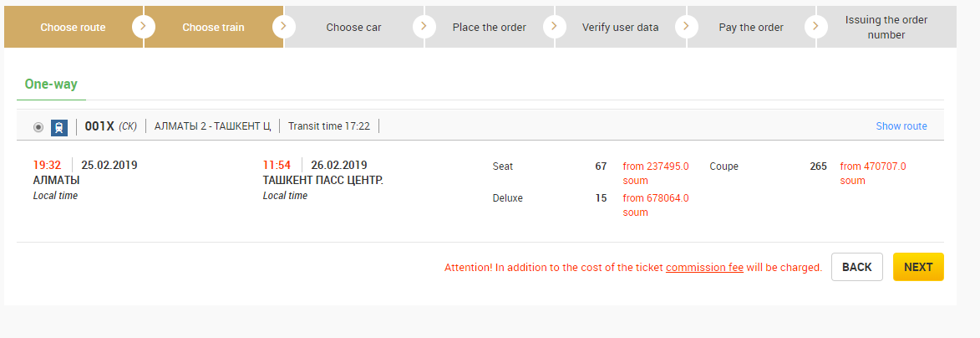Click chevron after Choose route step
This screenshot has height=338, width=980.
(144, 27)
